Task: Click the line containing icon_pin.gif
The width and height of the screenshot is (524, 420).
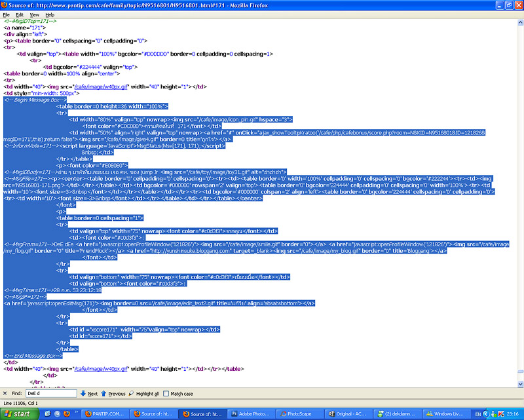Action: [181, 119]
